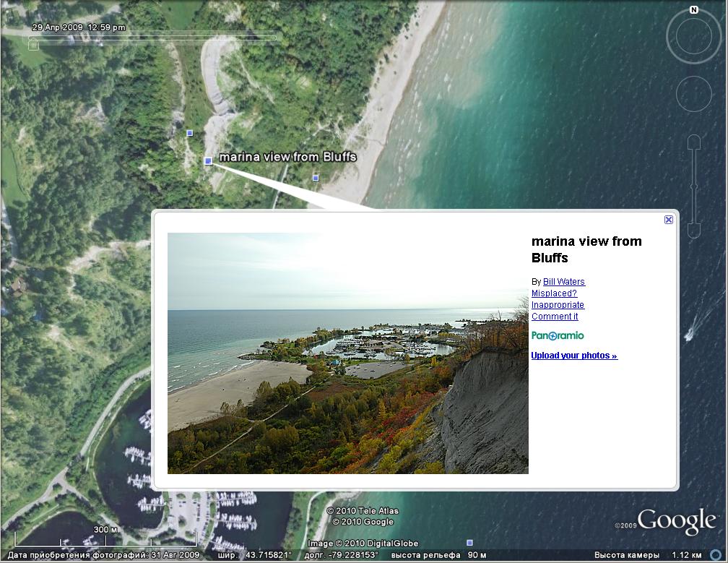Open the Panoramio logo in the balloon

(558, 335)
